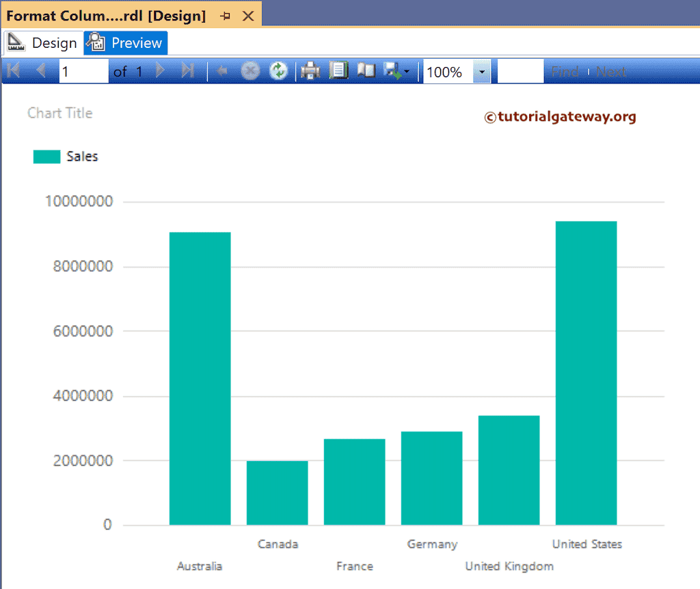Expand the 100% zoom dropdown

click(481, 72)
